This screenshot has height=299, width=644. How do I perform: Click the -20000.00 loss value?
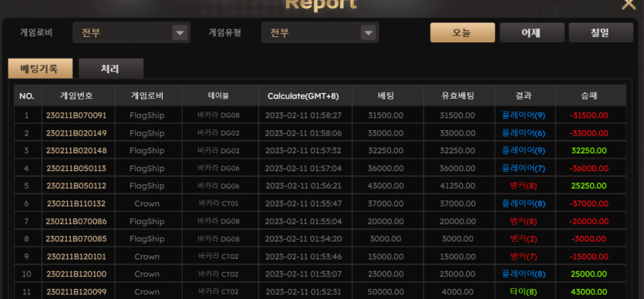(589, 221)
